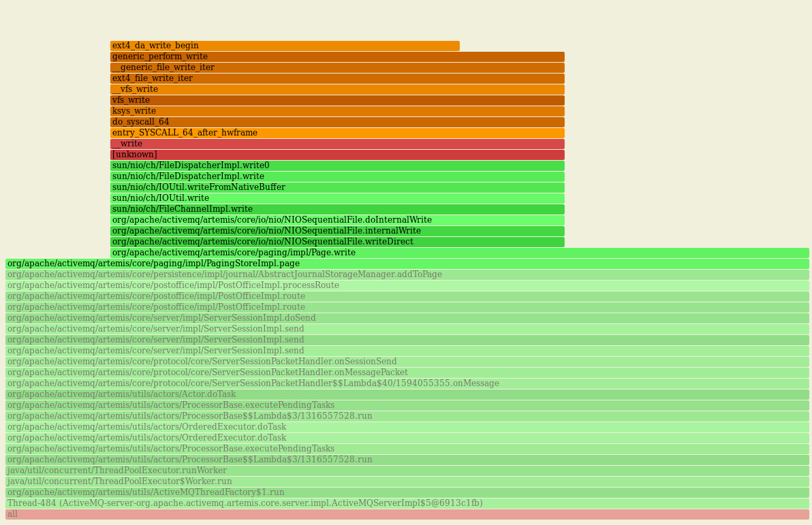Select the [unknown] frame
Image resolution: width=812 pixels, height=525 pixels.
coord(337,155)
